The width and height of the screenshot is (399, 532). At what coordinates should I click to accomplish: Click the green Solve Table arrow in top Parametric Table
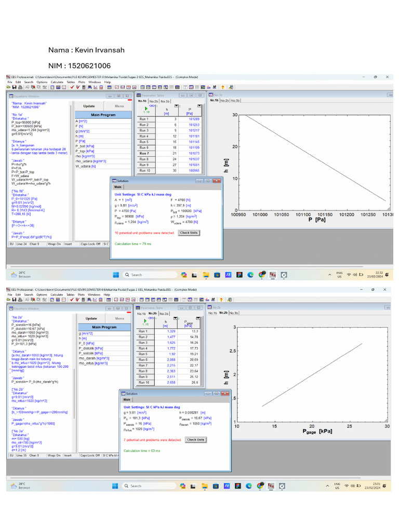point(146,108)
